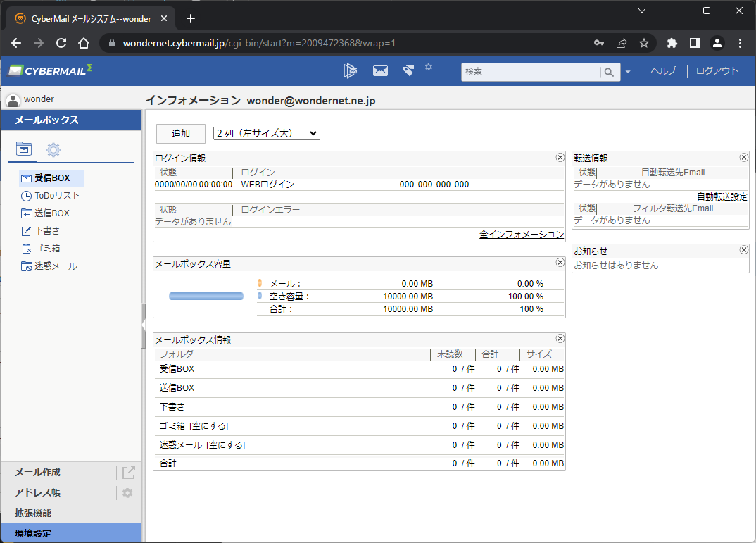Open the small gear settings icon in header
The image size is (756, 543).
click(x=429, y=67)
